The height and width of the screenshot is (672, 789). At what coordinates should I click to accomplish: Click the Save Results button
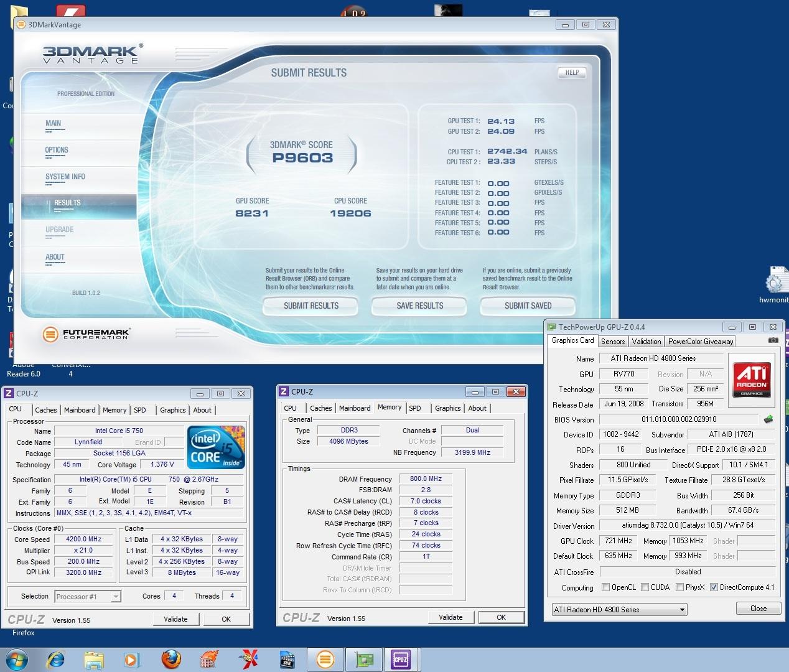[x=419, y=306]
